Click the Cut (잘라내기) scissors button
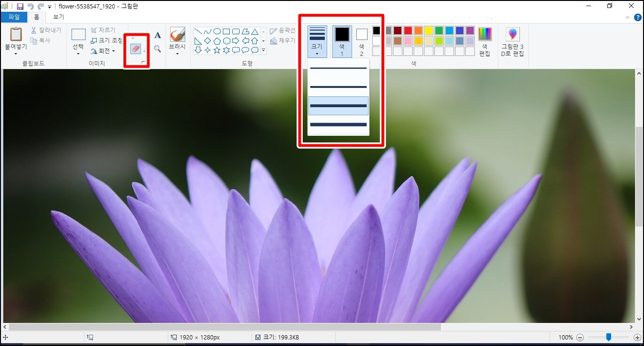 (x=46, y=30)
